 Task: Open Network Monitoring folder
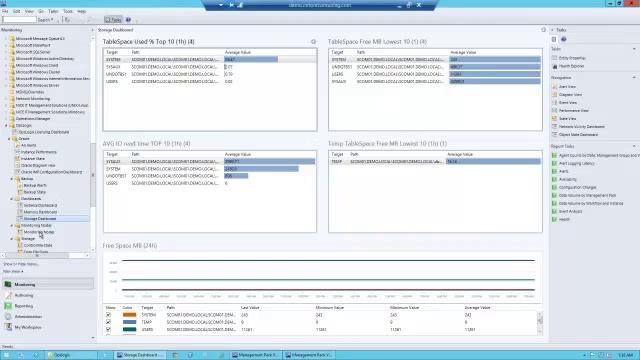(x=33, y=98)
